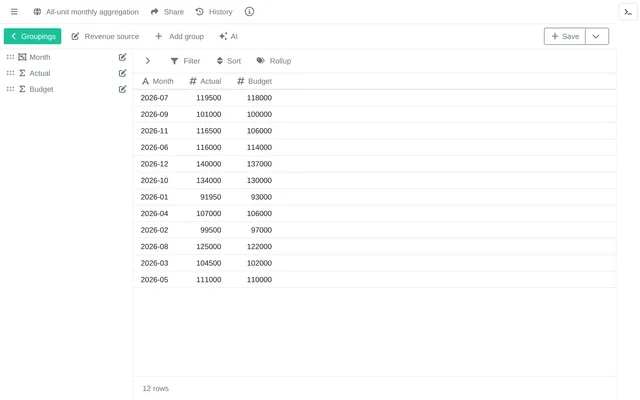Expand the Save options dropdown arrow
This screenshot has width=640, height=400.
[x=597, y=36]
